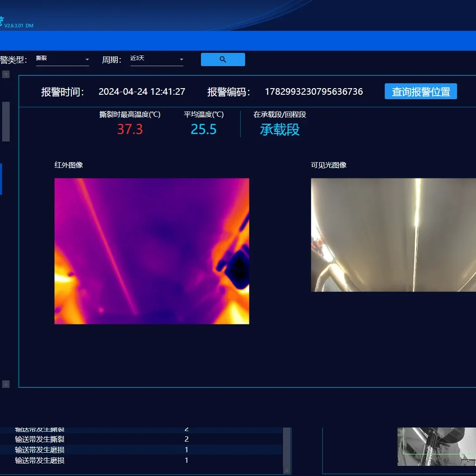
Task: Open the alarm type dropdown showing 撕裂
Action: tap(62, 59)
